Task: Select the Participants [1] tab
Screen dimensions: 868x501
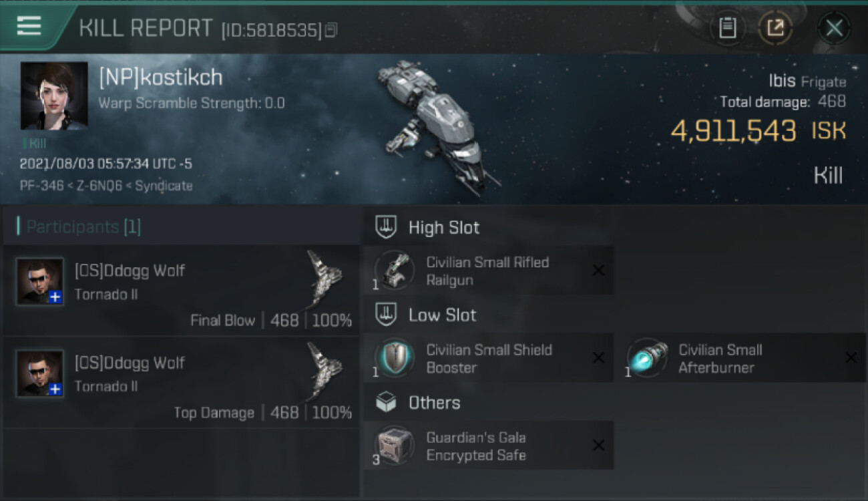Action: [83, 227]
